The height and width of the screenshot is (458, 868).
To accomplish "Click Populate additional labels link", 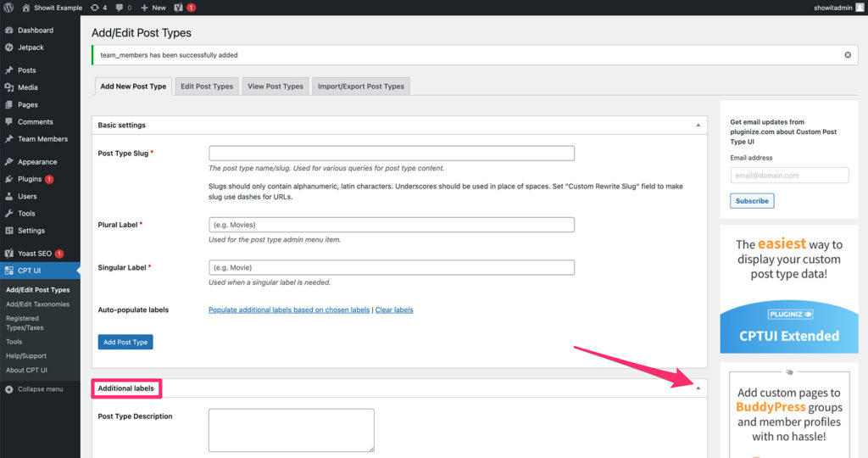I will 288,310.
